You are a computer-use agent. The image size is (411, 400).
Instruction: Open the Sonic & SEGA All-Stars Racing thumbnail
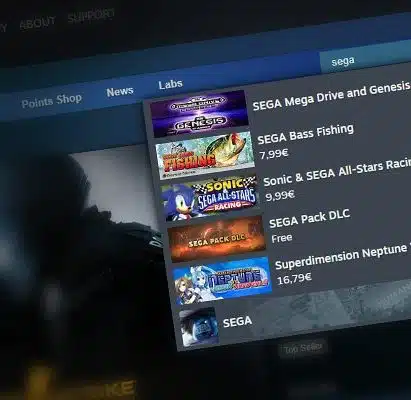[x=210, y=198]
